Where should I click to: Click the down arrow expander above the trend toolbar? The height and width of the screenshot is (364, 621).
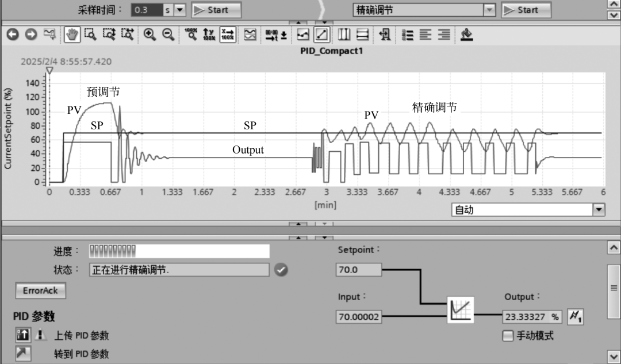tap(324, 22)
